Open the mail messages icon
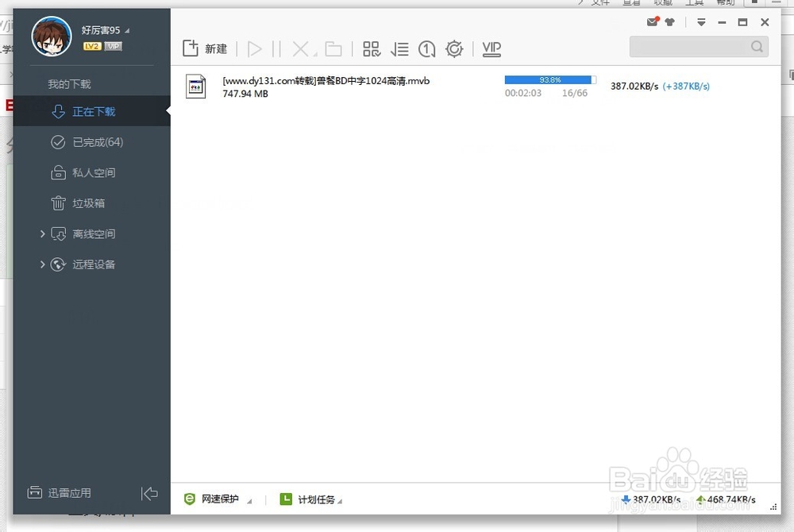 click(653, 21)
